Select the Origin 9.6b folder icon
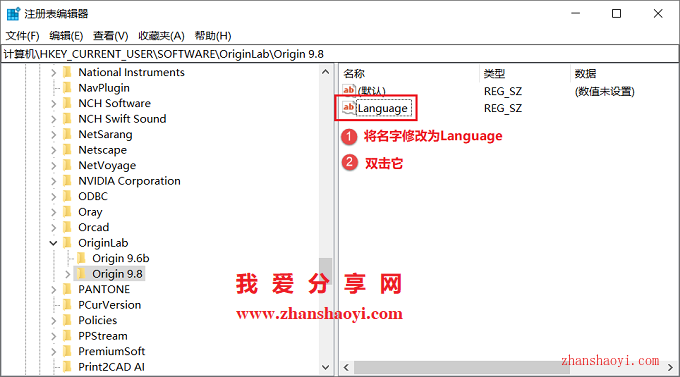The width and height of the screenshot is (680, 377). click(x=82, y=258)
